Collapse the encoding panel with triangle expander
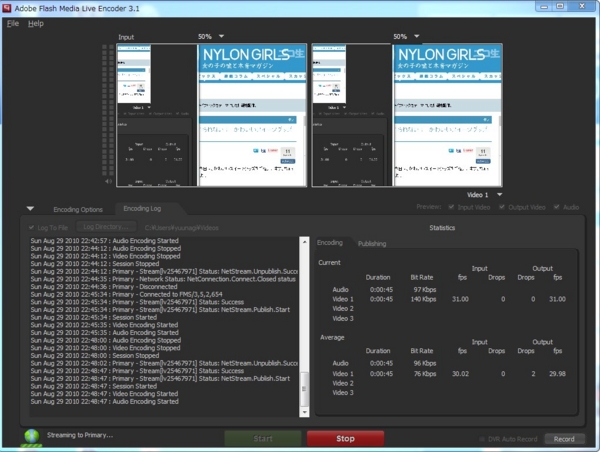Screen dimensions: 600x452 point(30,209)
